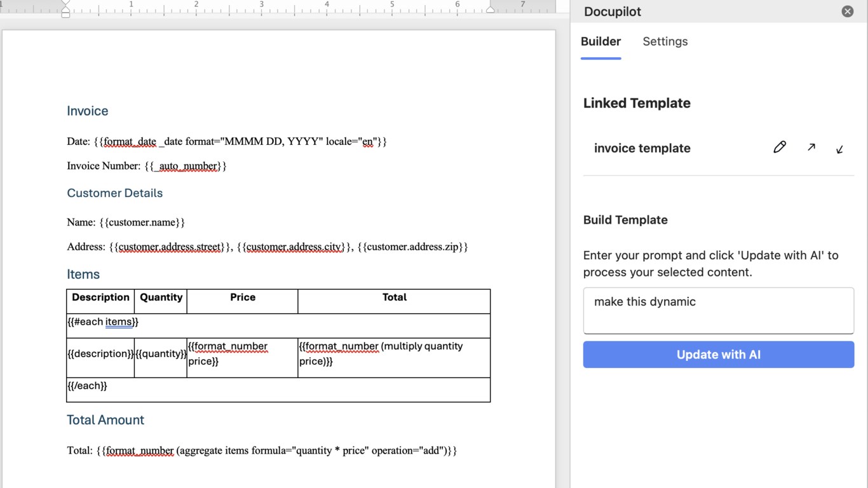Focus the prompt field containing 'make this dynamic'

coord(719,311)
